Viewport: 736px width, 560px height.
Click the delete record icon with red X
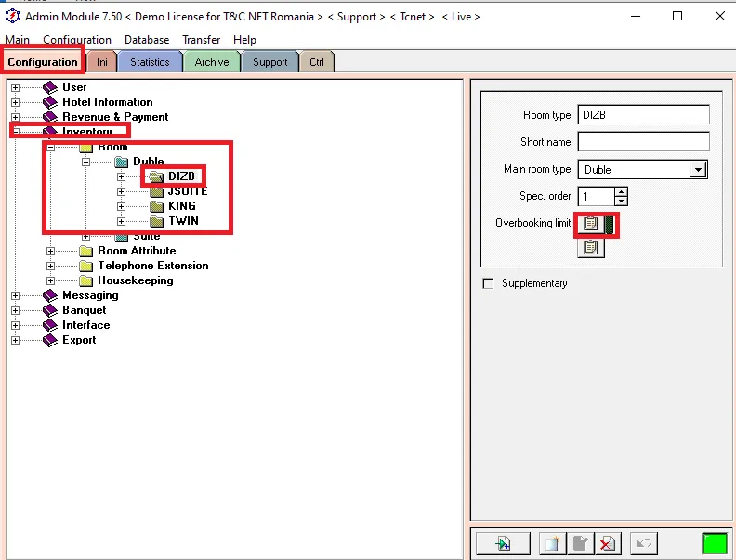point(608,543)
